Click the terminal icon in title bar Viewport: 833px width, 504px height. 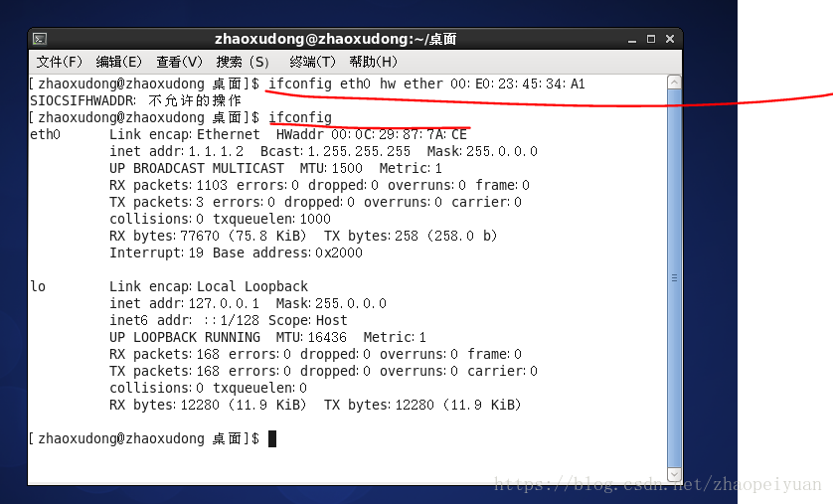(40, 39)
